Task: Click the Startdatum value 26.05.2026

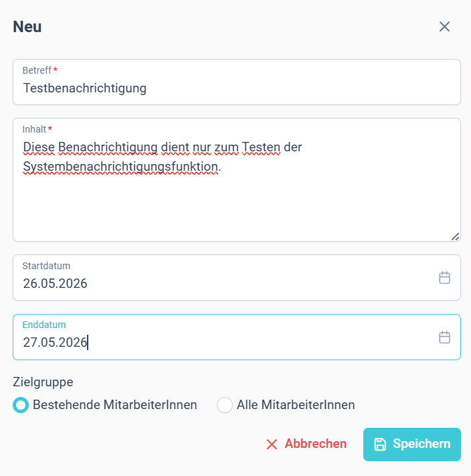Action: click(55, 283)
